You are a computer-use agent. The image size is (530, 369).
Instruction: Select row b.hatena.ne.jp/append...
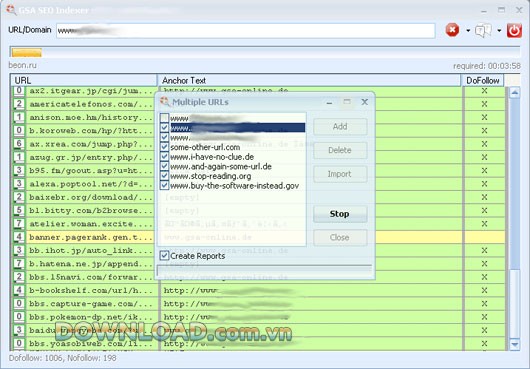pos(258,264)
